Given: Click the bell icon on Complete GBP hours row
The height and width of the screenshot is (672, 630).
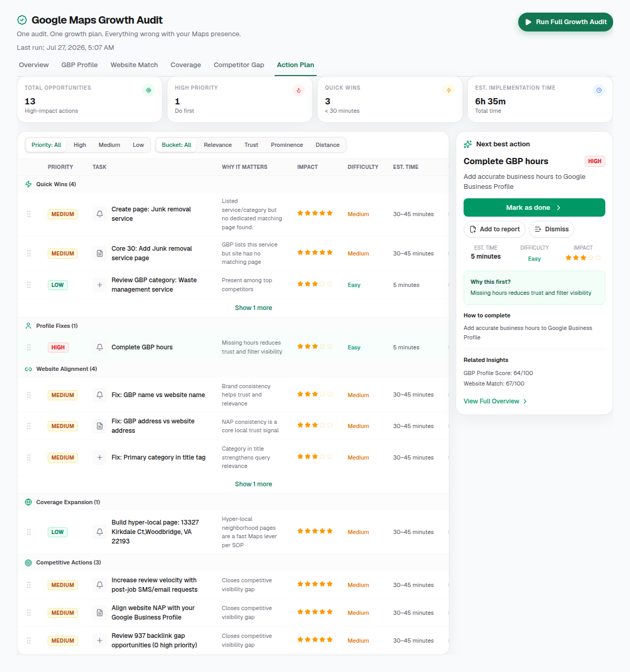Looking at the screenshot, I should click(x=100, y=347).
